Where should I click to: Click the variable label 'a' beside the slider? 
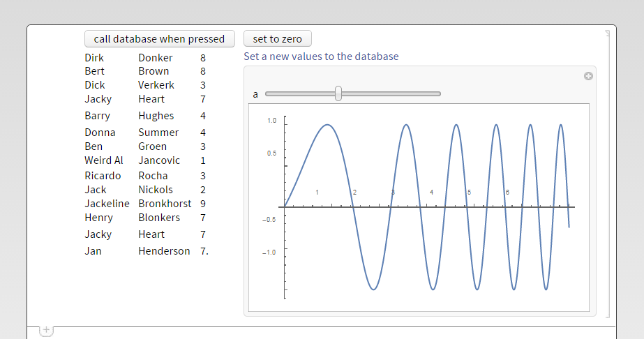pyautogui.click(x=255, y=94)
